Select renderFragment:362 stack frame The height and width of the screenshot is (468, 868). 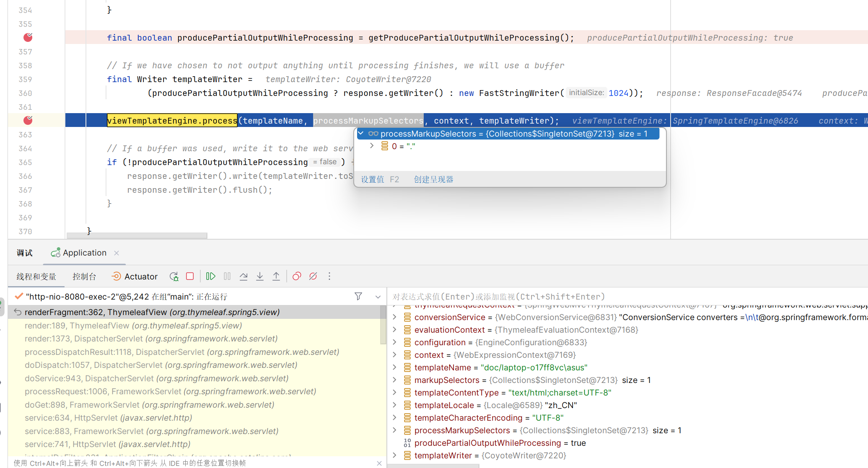point(194,312)
